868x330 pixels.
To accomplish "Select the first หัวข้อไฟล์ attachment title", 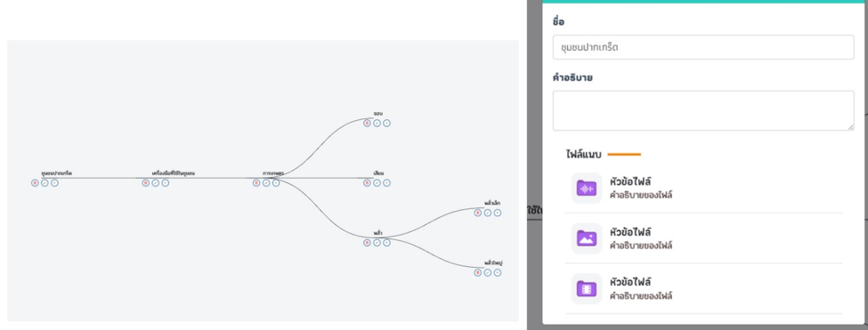I will coord(630,181).
